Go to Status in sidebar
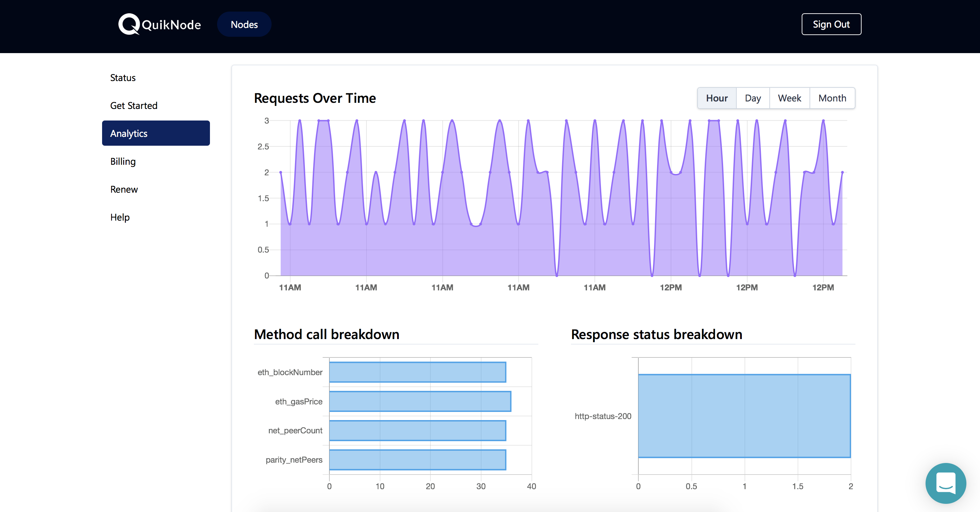 [123, 78]
